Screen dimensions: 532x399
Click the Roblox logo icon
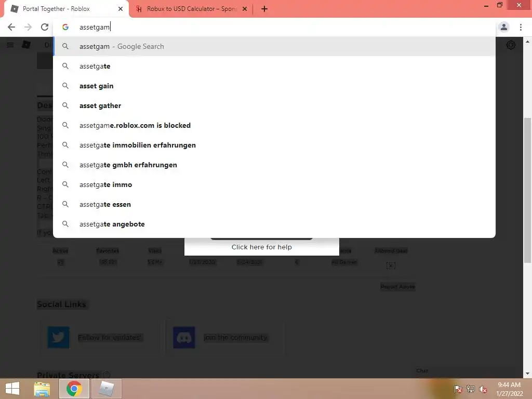[x=26, y=45]
